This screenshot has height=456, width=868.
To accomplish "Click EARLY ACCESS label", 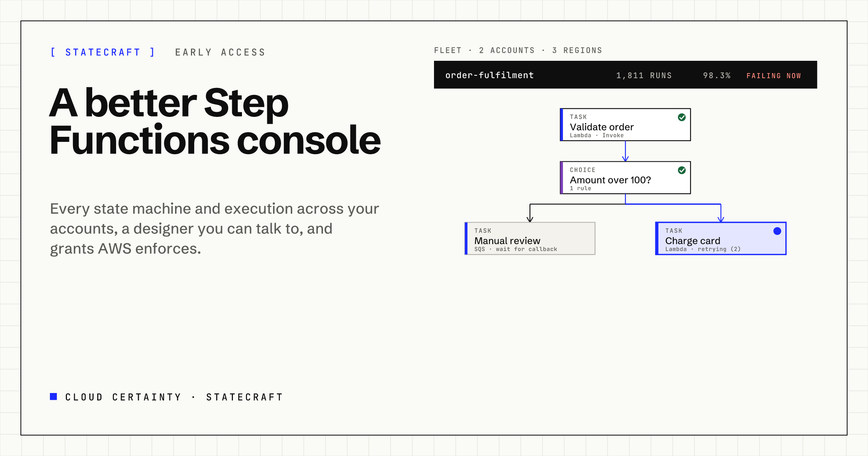I will (x=220, y=52).
